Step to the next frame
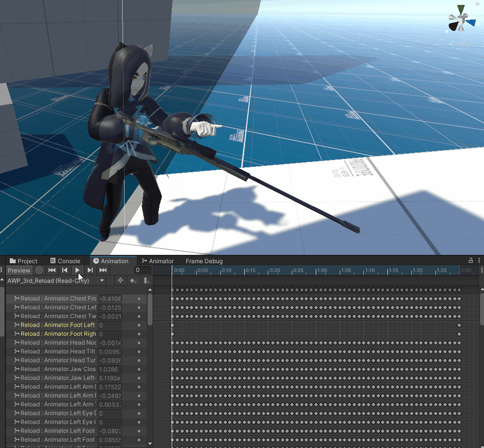This screenshot has height=448, width=484. (x=90, y=270)
